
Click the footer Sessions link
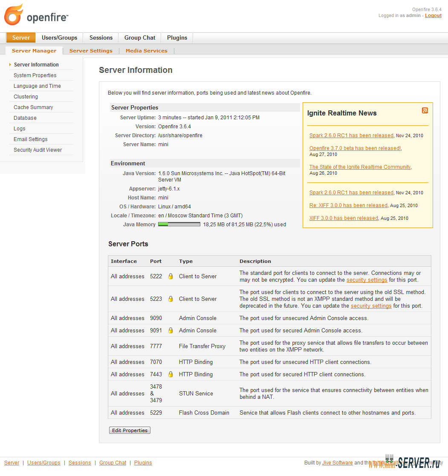[80, 463]
